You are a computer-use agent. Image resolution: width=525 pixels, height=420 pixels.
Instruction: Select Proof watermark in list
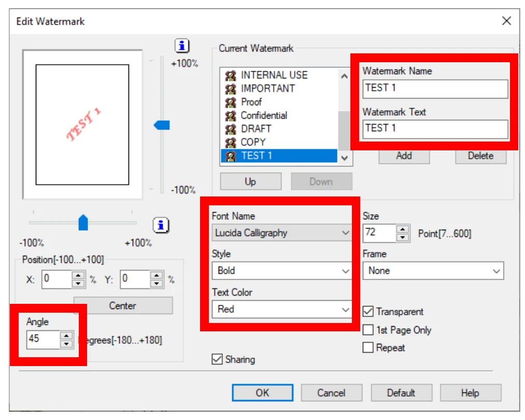pyautogui.click(x=279, y=102)
